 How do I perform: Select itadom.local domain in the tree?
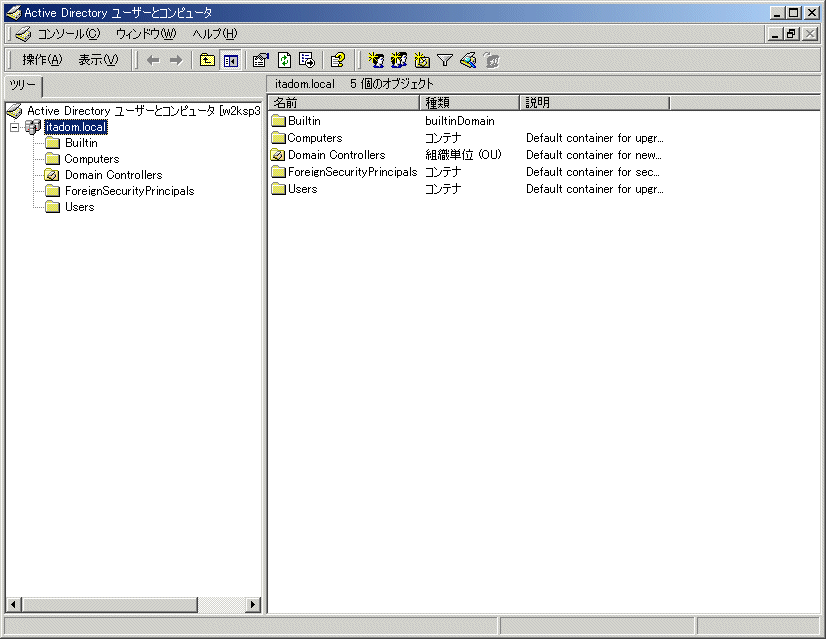click(76, 127)
